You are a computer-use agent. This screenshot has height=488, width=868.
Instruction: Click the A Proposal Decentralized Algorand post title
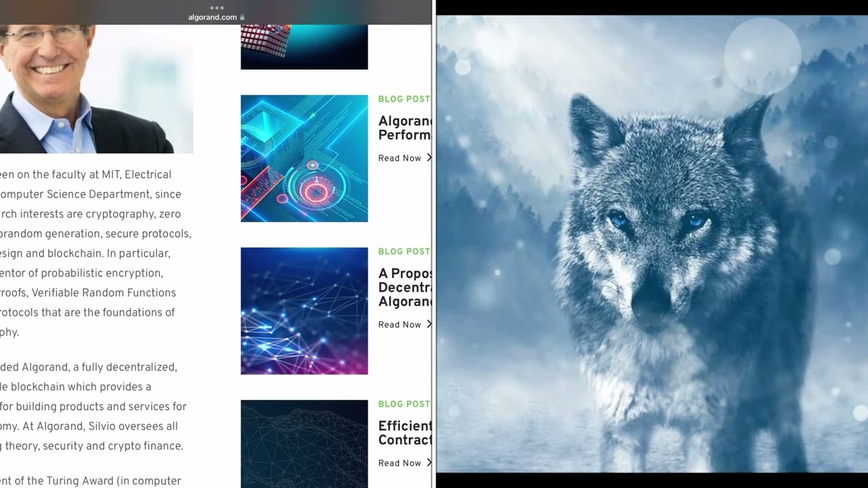click(x=405, y=287)
